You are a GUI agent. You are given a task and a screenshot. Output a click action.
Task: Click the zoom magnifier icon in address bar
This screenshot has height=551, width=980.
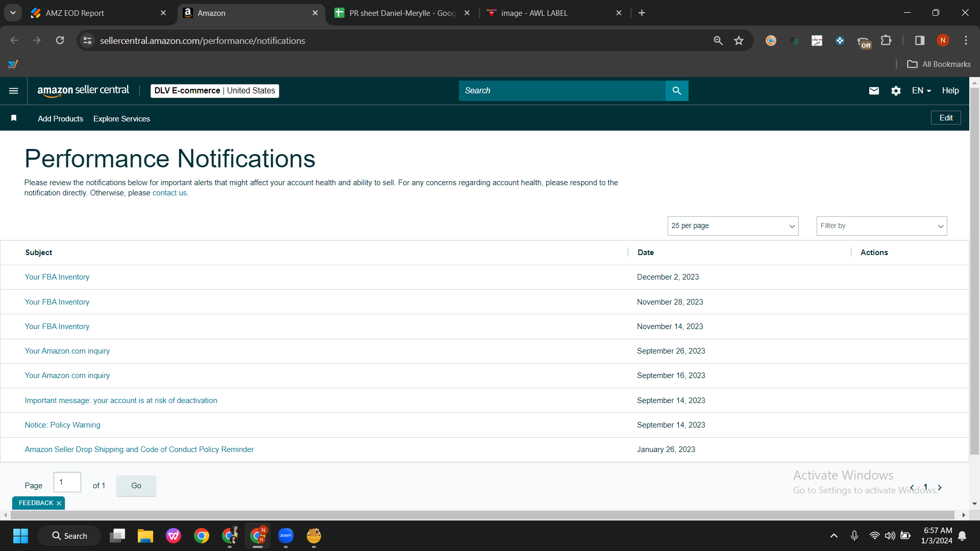(x=718, y=40)
